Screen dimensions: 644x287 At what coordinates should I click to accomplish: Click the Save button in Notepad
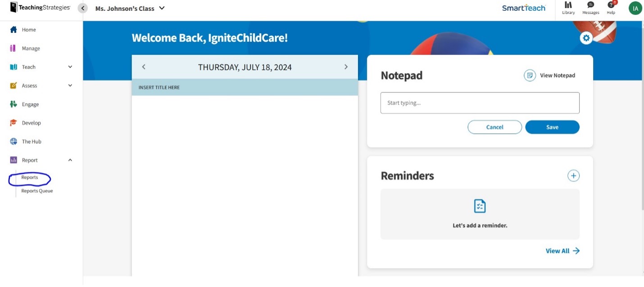click(552, 127)
